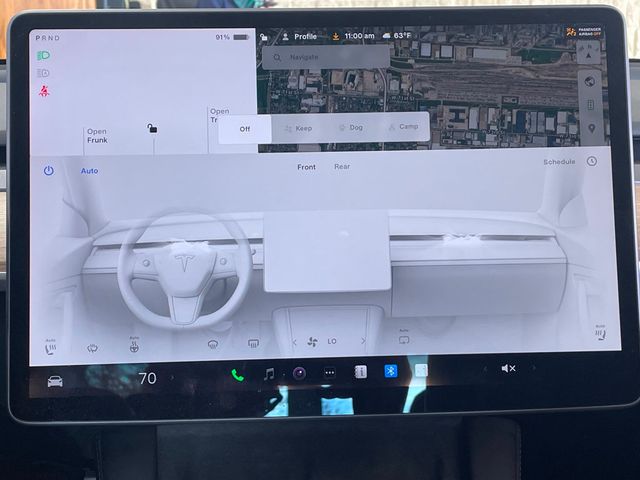The image size is (640, 480).
Task: Toggle Auto climate mode
Action: pyautogui.click(x=89, y=171)
